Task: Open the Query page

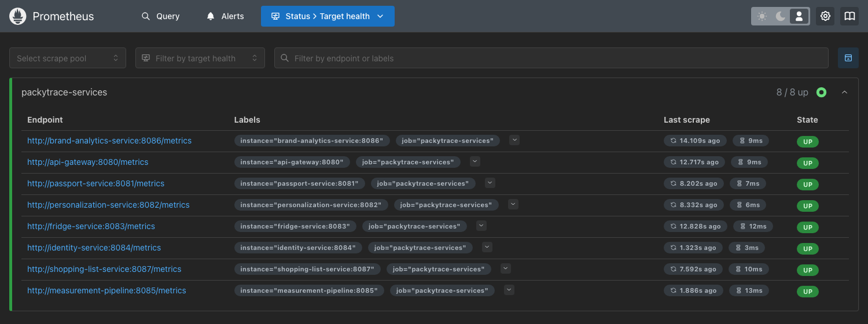Action: [x=160, y=16]
